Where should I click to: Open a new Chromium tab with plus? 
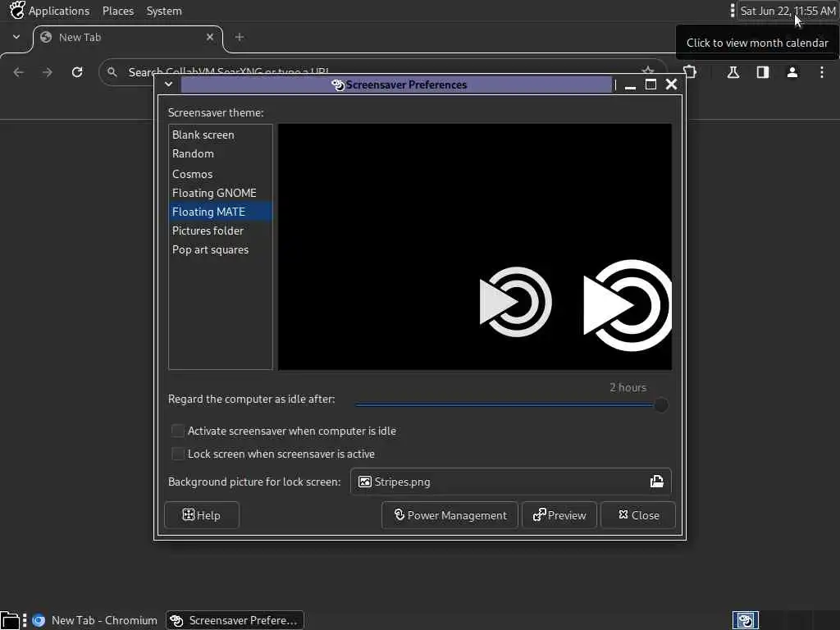[x=240, y=37]
